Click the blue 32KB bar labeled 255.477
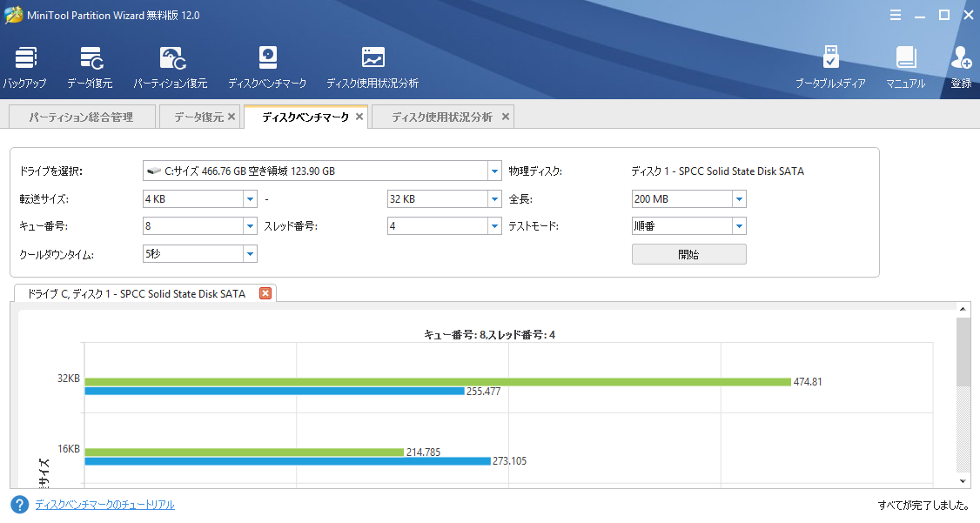 point(274,391)
